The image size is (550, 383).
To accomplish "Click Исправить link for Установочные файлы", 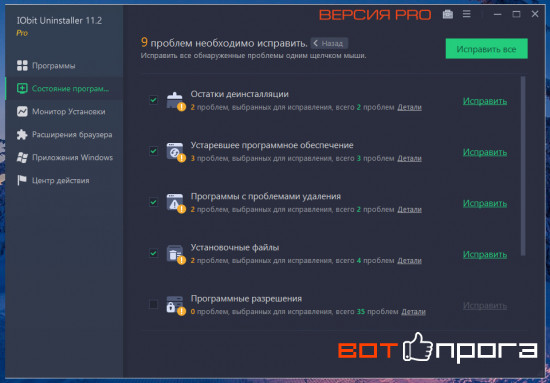I will [x=485, y=255].
